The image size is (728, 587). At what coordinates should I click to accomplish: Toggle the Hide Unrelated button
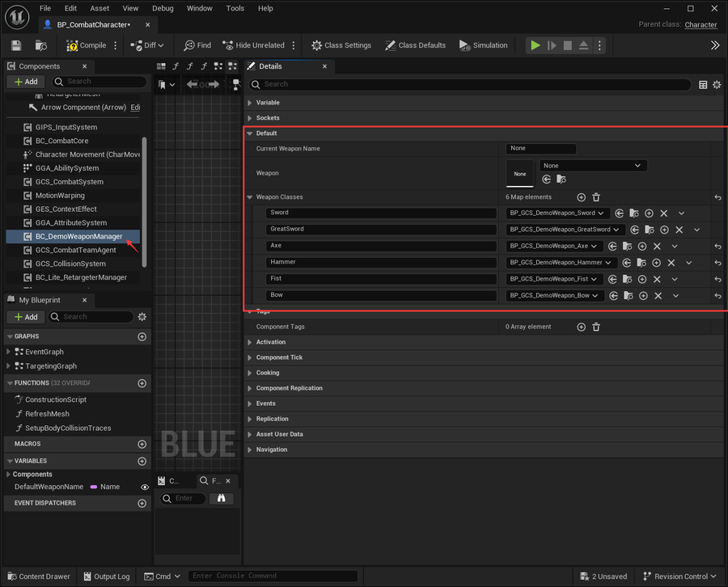pyautogui.click(x=253, y=45)
